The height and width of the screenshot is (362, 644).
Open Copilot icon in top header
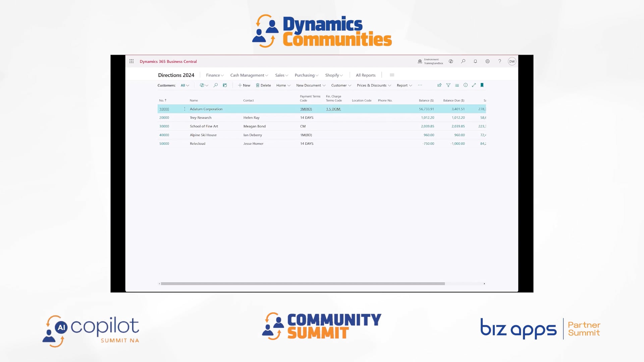coord(451,61)
